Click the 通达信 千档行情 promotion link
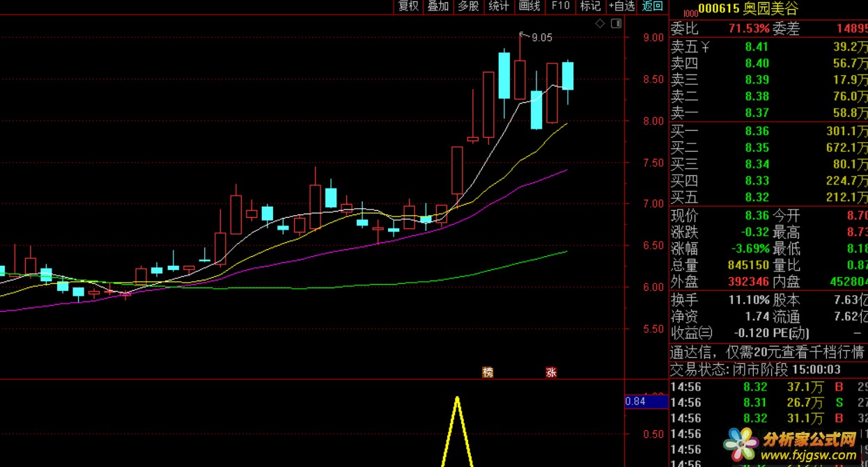This screenshot has width=868, height=467. pos(768,351)
